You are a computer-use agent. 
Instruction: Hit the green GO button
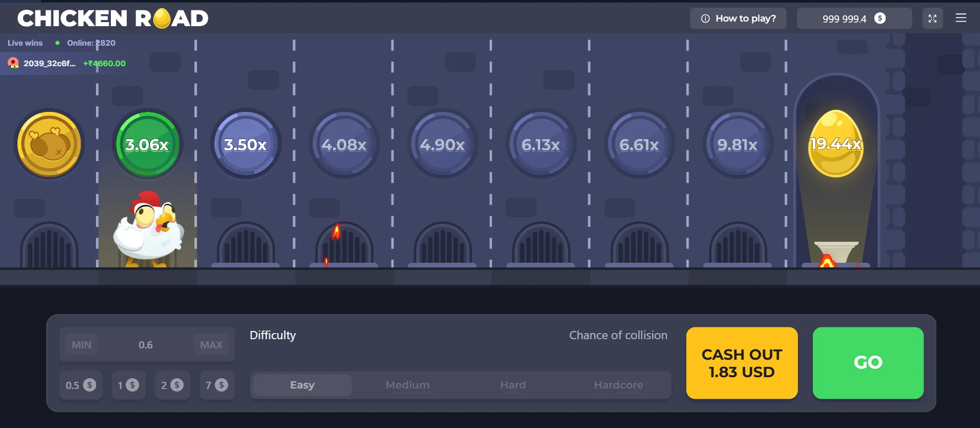pos(868,363)
